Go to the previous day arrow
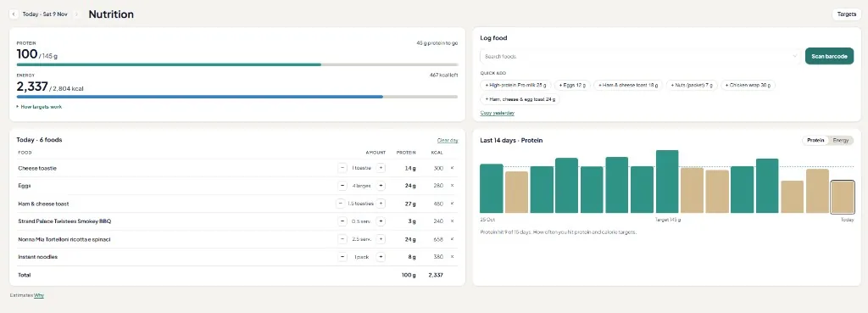This screenshot has width=868, height=313. [x=14, y=14]
